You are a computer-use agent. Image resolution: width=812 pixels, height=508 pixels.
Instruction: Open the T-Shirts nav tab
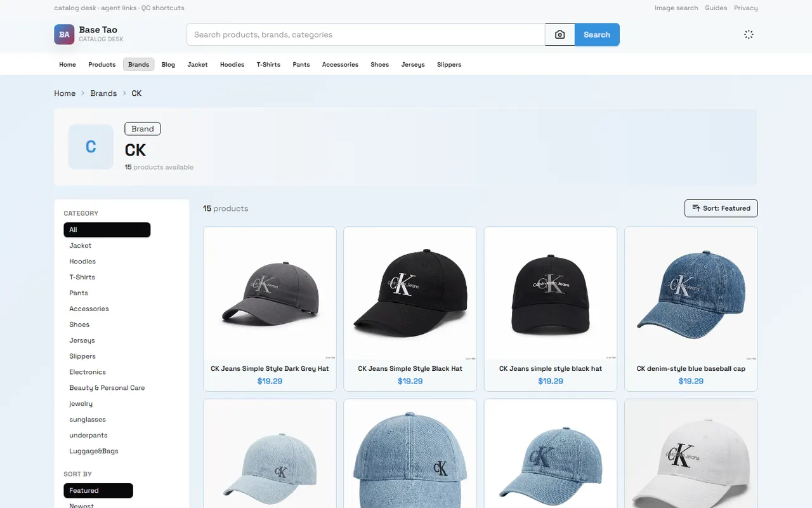point(268,65)
